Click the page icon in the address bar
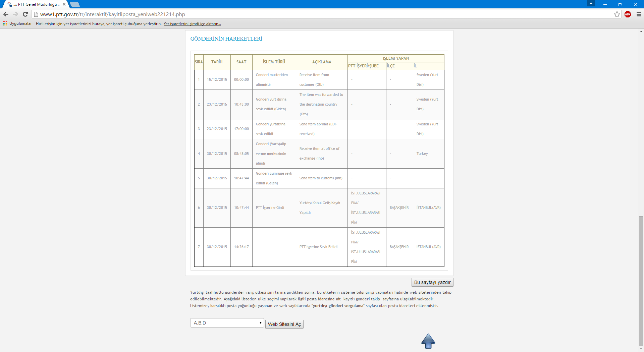The width and height of the screenshot is (644, 352). [x=36, y=14]
